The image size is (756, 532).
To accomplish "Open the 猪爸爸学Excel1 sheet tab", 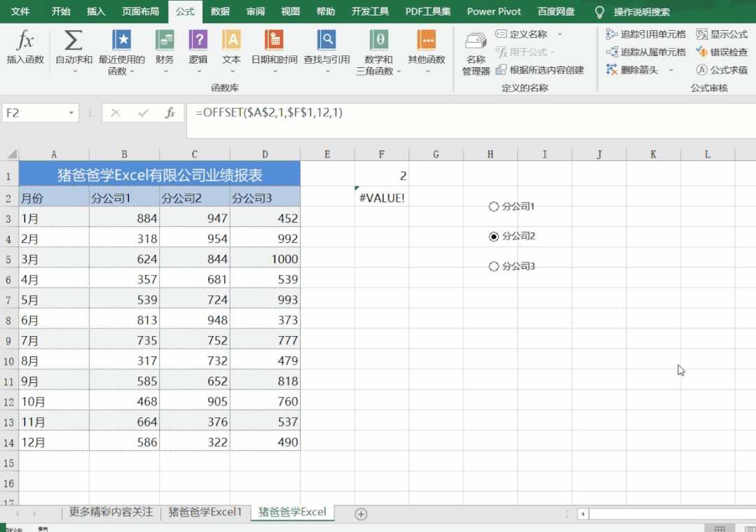I will click(205, 512).
